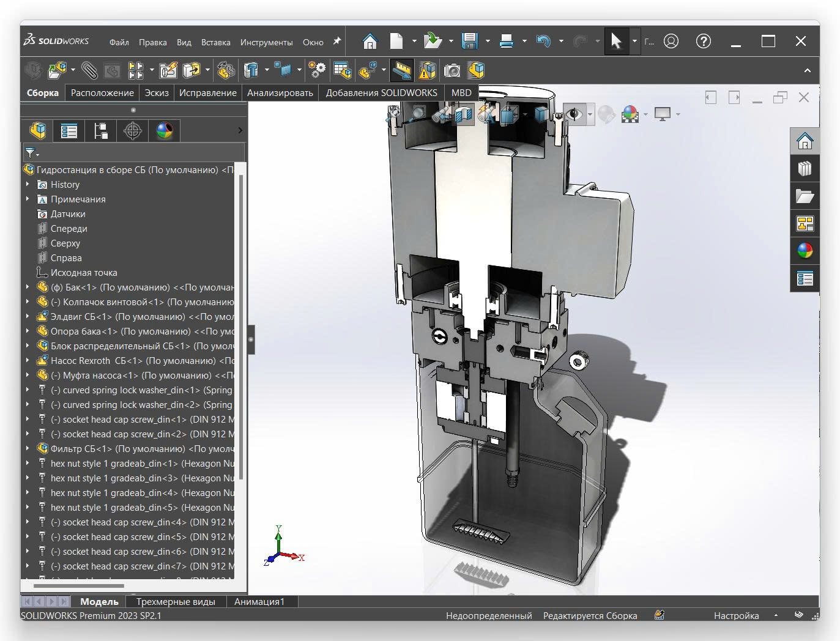
Task: Select the Mate paperclip tool
Action: click(89, 71)
